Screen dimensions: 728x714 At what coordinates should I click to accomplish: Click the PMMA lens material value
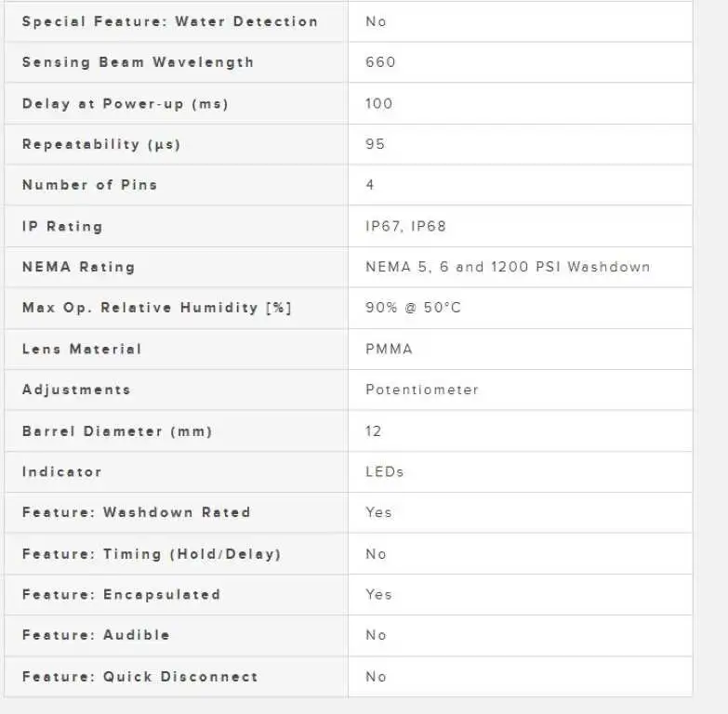pos(389,349)
